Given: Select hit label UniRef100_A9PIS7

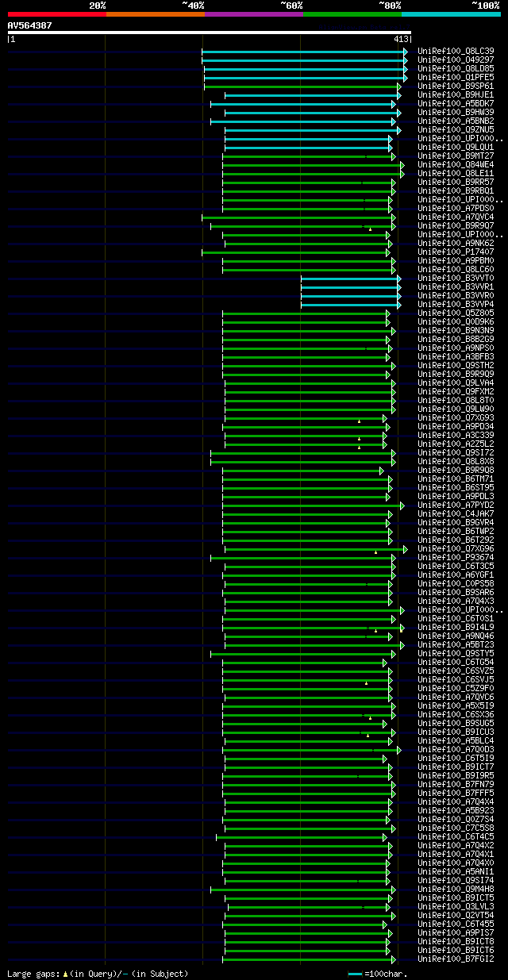Looking at the screenshot, I should point(456,932).
